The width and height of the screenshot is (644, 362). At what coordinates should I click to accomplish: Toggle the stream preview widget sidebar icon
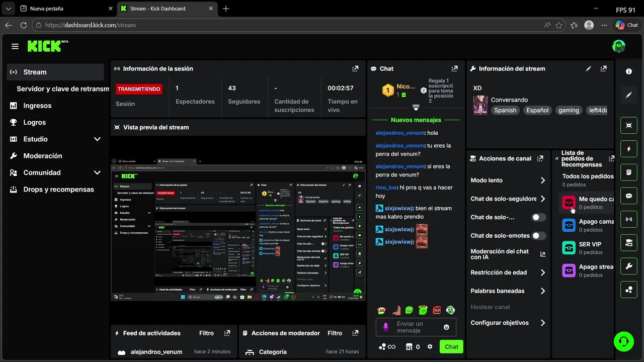tap(629, 126)
